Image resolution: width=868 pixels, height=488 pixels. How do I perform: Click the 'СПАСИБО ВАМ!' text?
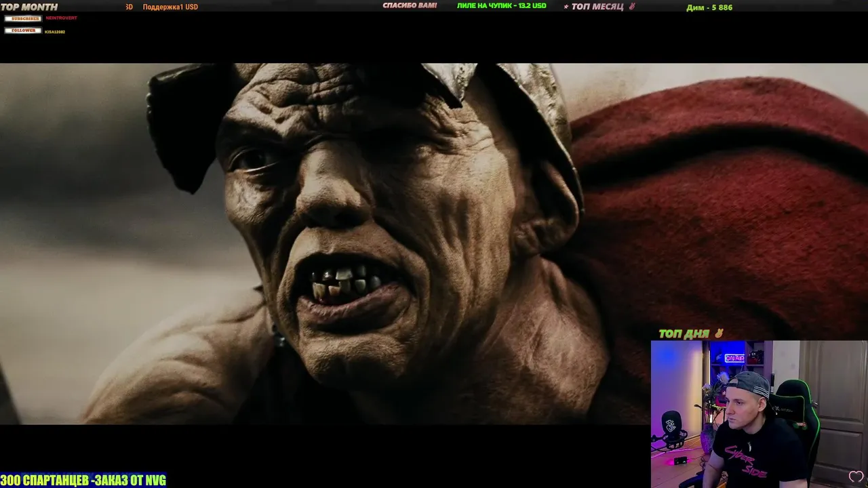pyautogui.click(x=410, y=6)
